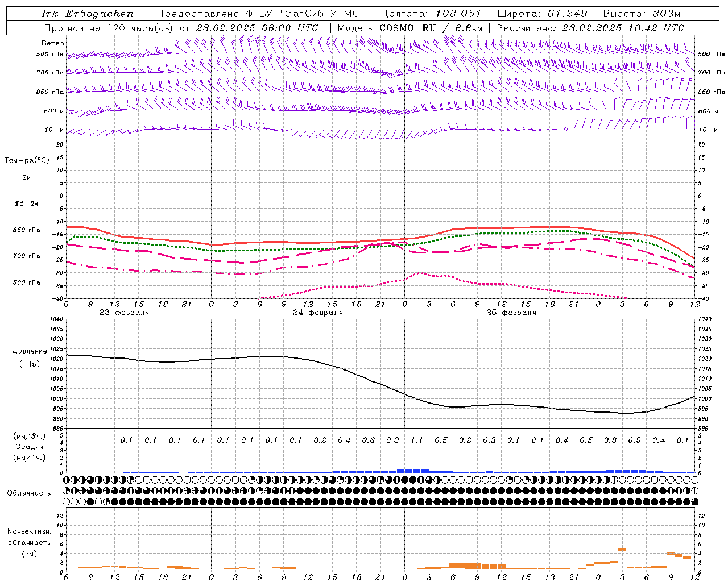Viewport: 728px width, 582px height.
Task: Click the 0.6 precipitation value
Action: (369, 440)
